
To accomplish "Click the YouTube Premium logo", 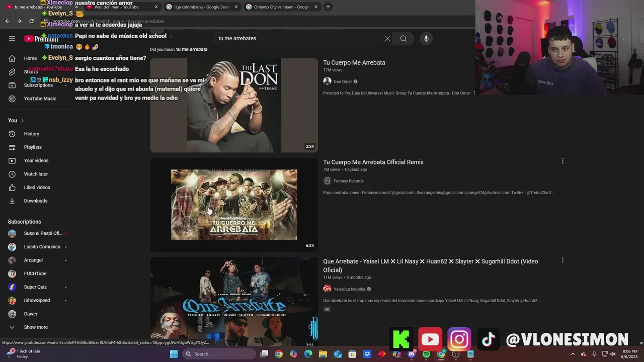I will pos(41,39).
